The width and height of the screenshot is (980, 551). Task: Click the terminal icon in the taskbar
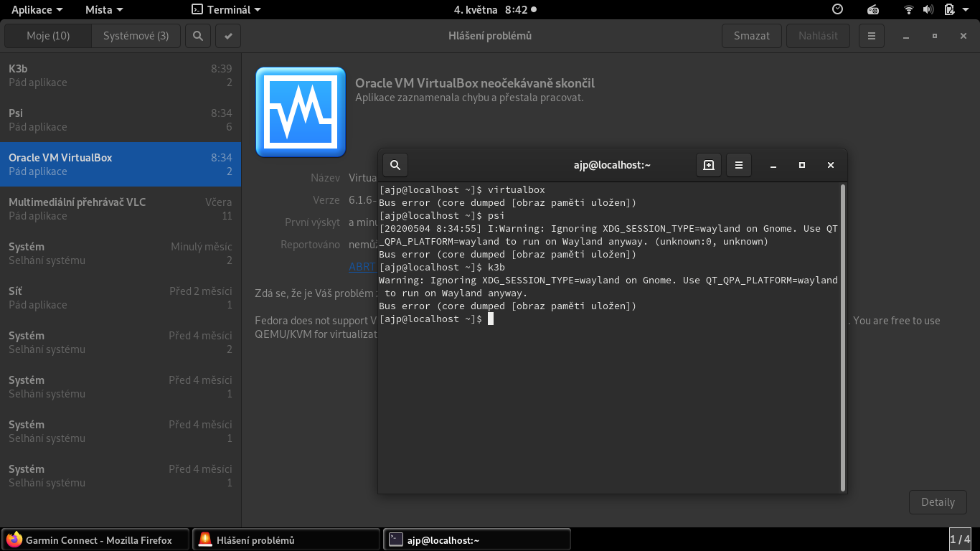pyautogui.click(x=395, y=540)
